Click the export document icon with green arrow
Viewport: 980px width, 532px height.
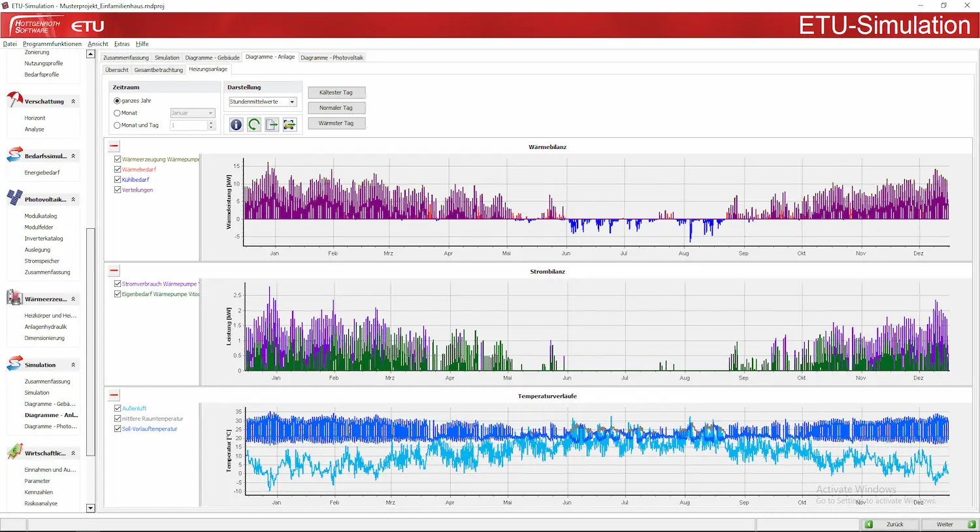(272, 124)
